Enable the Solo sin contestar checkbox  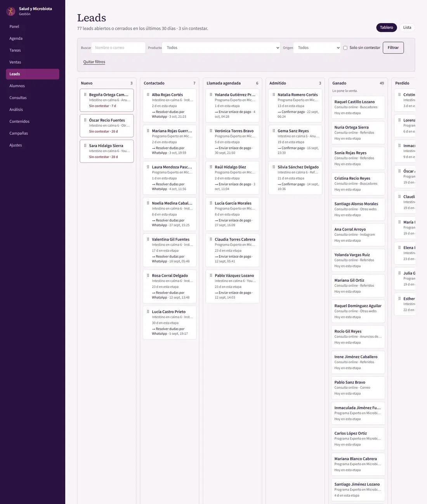[x=345, y=48]
